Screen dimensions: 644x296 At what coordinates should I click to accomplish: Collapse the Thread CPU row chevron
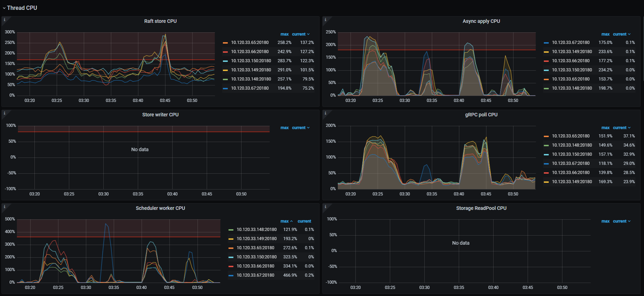4,8
